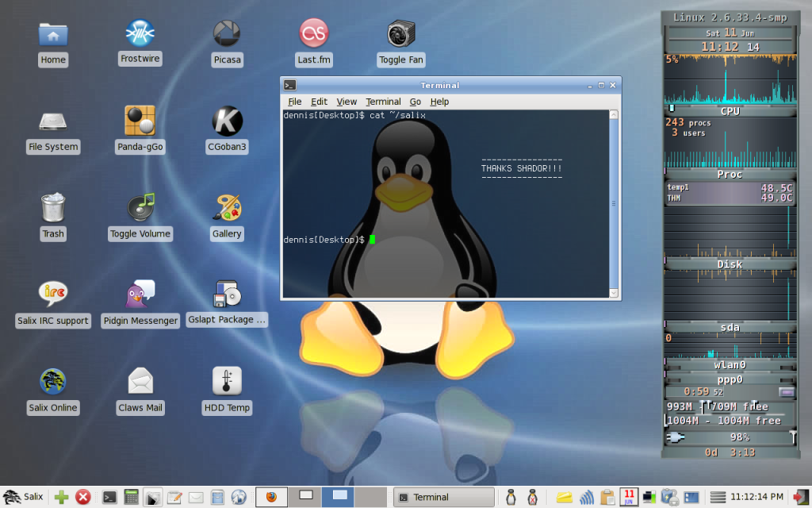Screen dimensions: 812x508
Task: Click the penguin tray icon
Action: coord(511,498)
